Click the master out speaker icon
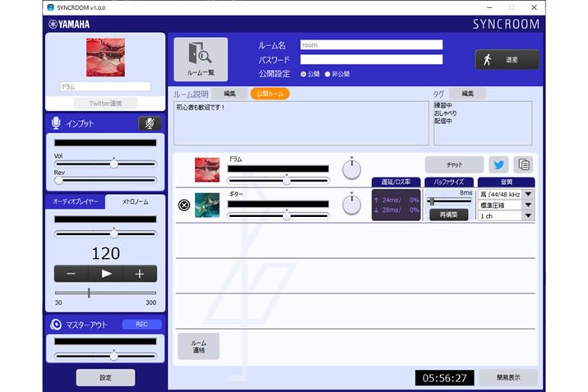 pos(56,325)
